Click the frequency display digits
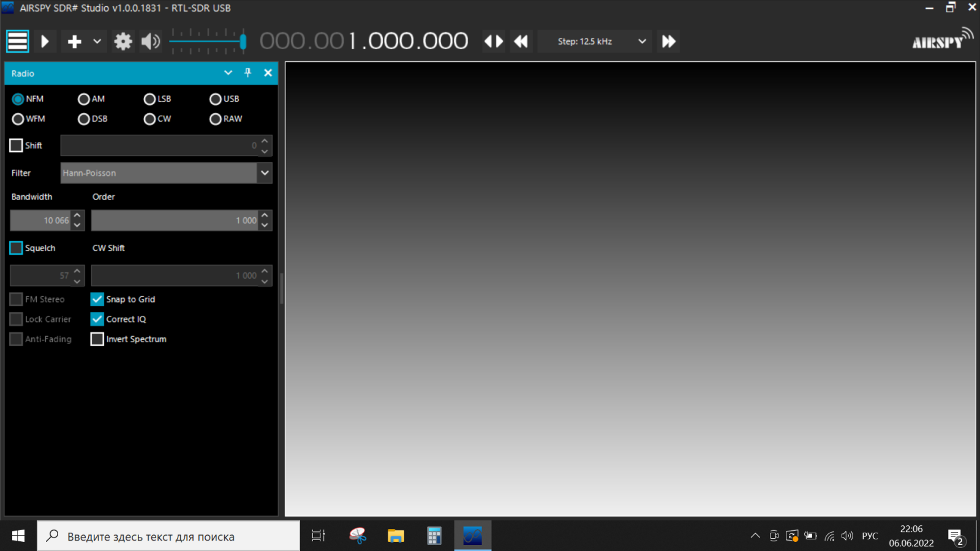 click(x=364, y=41)
